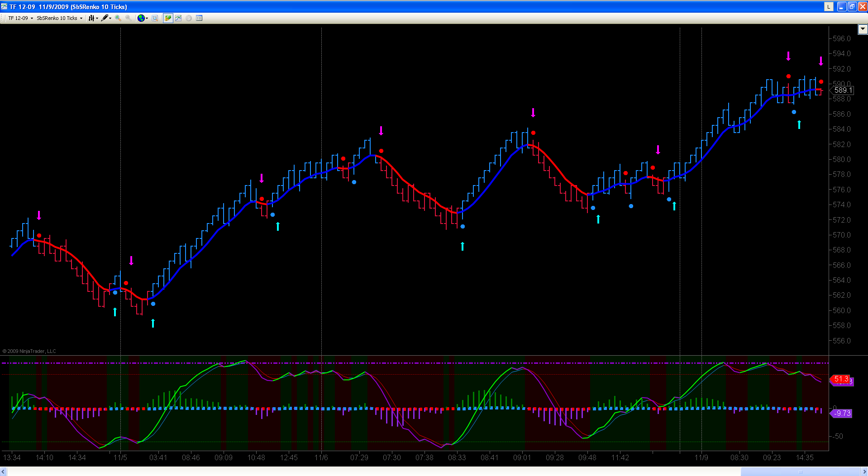The height and width of the screenshot is (476, 868).
Task: Click the 562.0 price axis label
Action: point(842,295)
